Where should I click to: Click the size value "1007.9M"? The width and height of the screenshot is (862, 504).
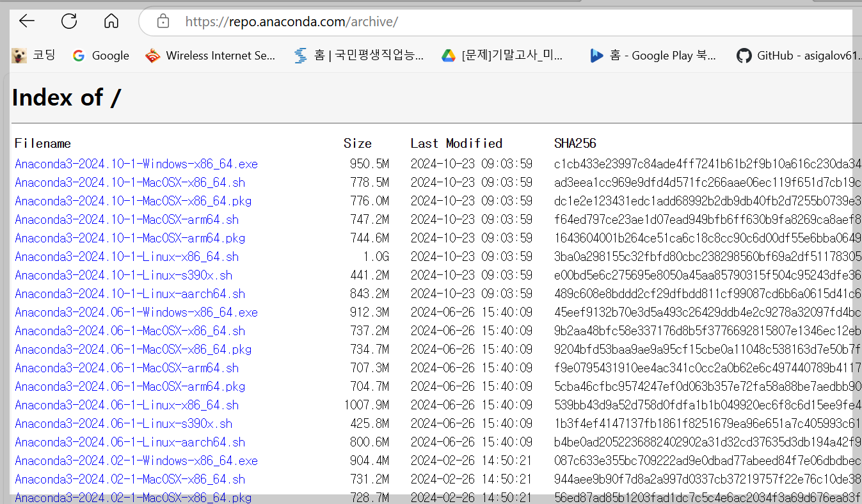[366, 405]
